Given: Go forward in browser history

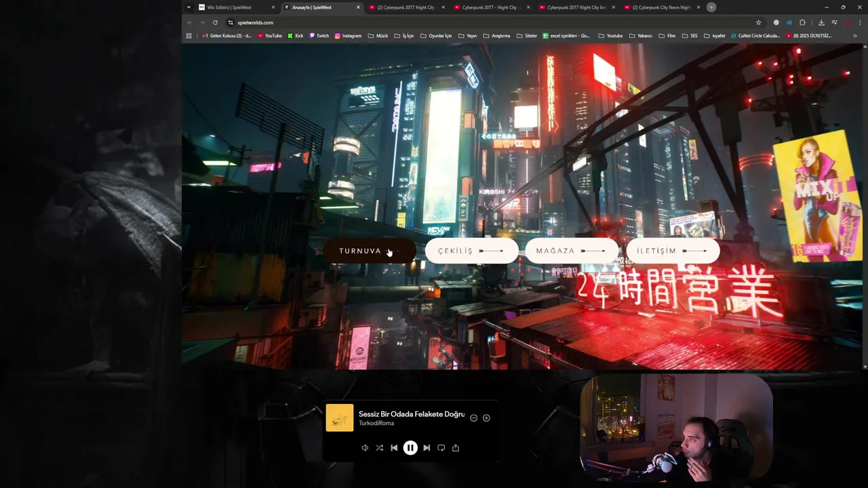Looking at the screenshot, I should (202, 22).
